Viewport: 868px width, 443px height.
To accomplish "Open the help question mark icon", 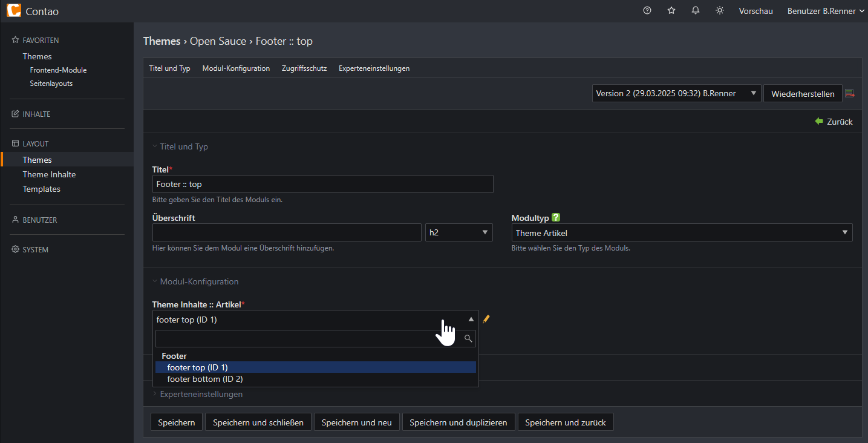I will pos(647,10).
